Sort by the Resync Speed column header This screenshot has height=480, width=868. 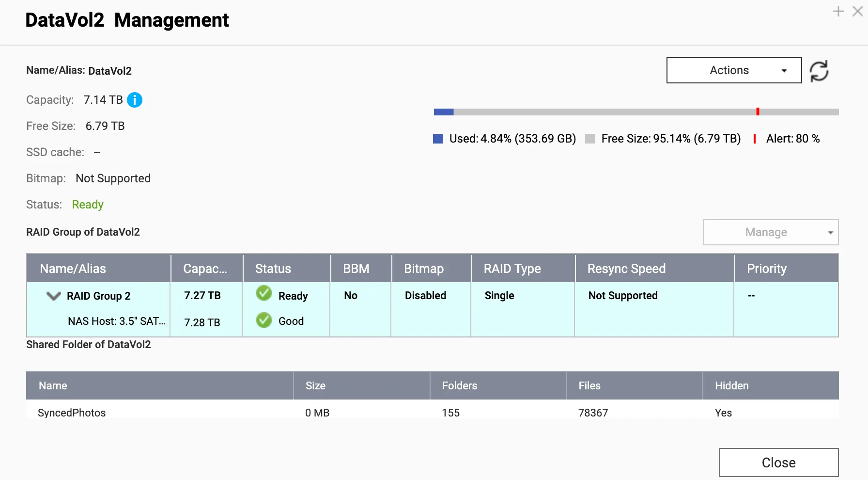(626, 269)
